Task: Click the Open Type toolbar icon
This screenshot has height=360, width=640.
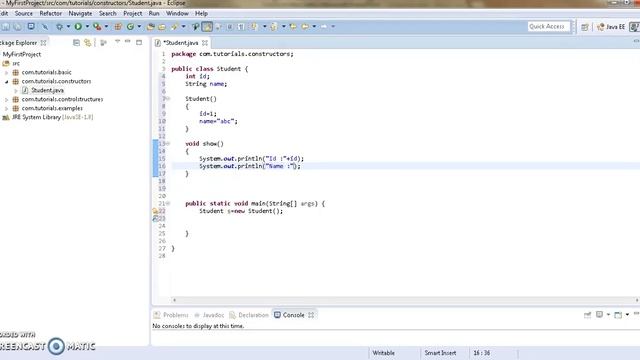Action: click(x=151, y=27)
